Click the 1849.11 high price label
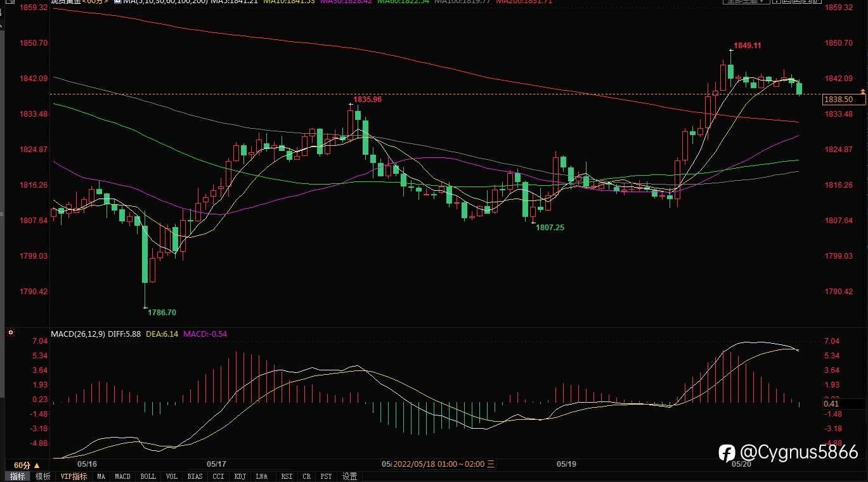This screenshot has width=868, height=482. [748, 46]
